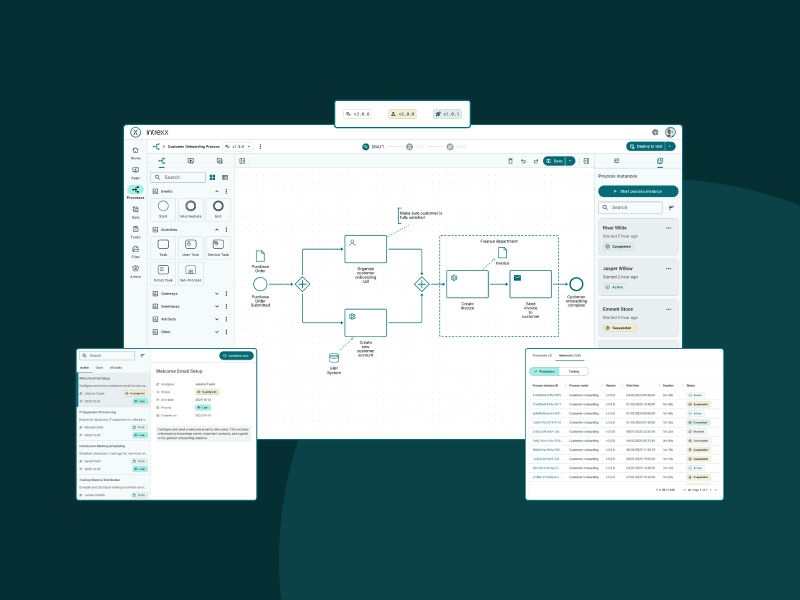Expand the Gateways palette section
This screenshot has height=600, width=800.
tap(217, 293)
